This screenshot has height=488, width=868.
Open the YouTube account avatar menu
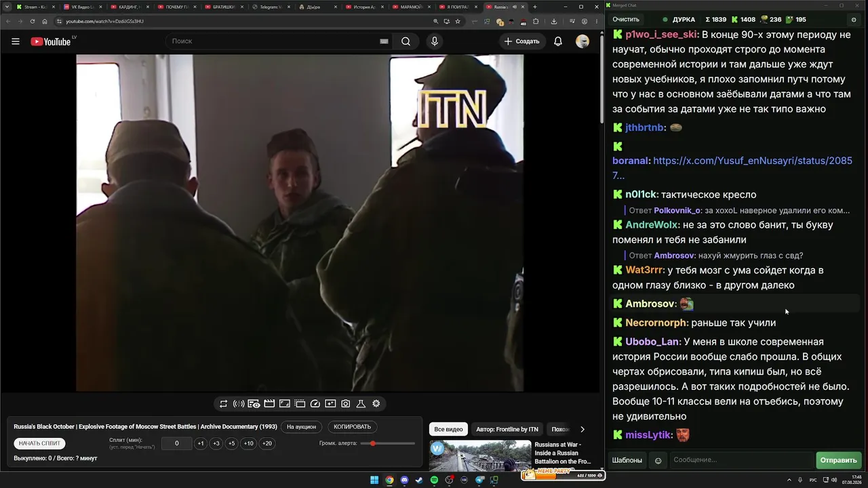point(583,41)
